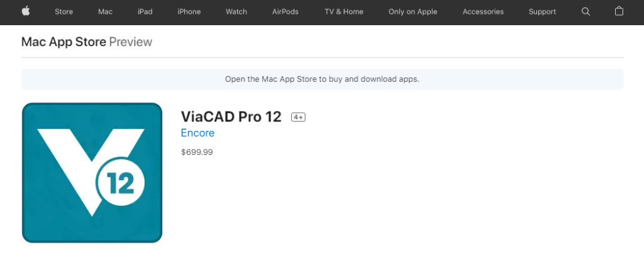Open TV & Home section

(x=344, y=11)
